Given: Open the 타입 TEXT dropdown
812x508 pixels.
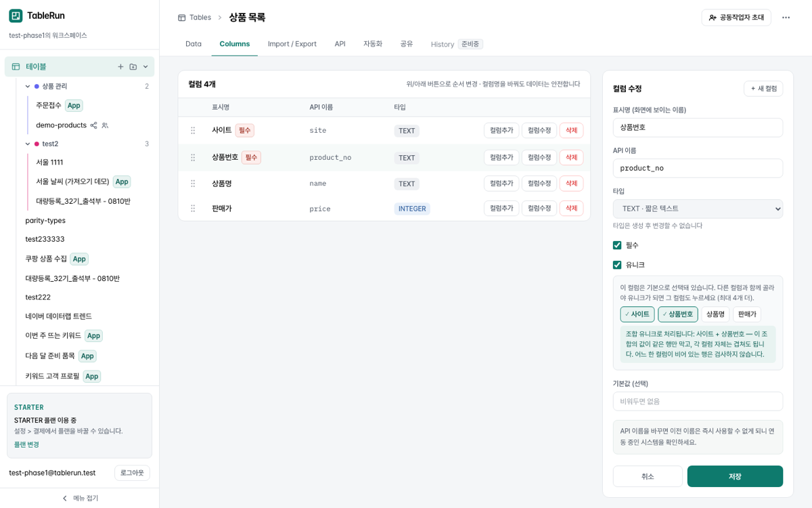Looking at the screenshot, I should pyautogui.click(x=698, y=209).
